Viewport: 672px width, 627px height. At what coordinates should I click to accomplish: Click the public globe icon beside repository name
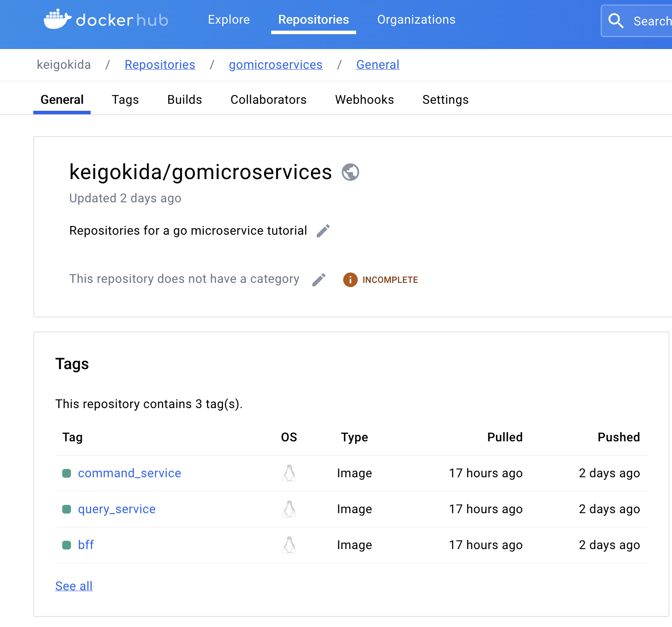pos(350,172)
